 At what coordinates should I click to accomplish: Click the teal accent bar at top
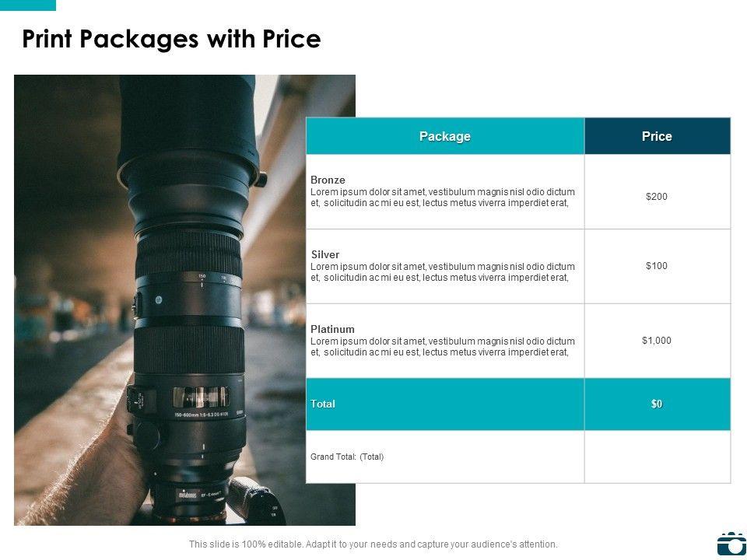[x=28, y=5]
